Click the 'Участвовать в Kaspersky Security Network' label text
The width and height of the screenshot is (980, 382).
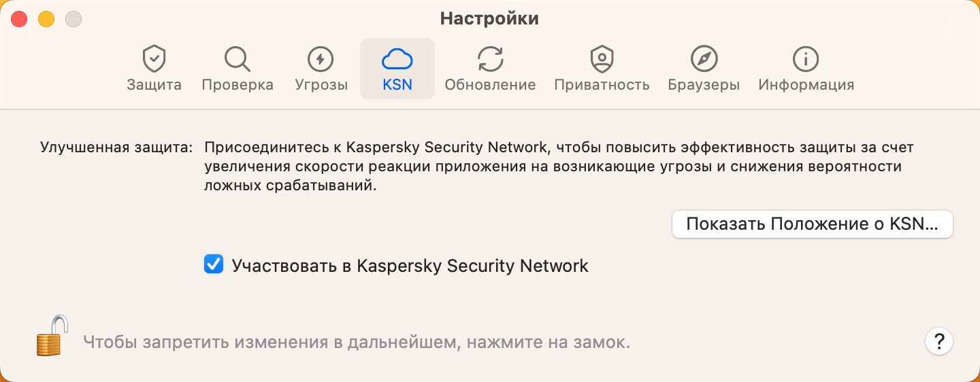410,265
